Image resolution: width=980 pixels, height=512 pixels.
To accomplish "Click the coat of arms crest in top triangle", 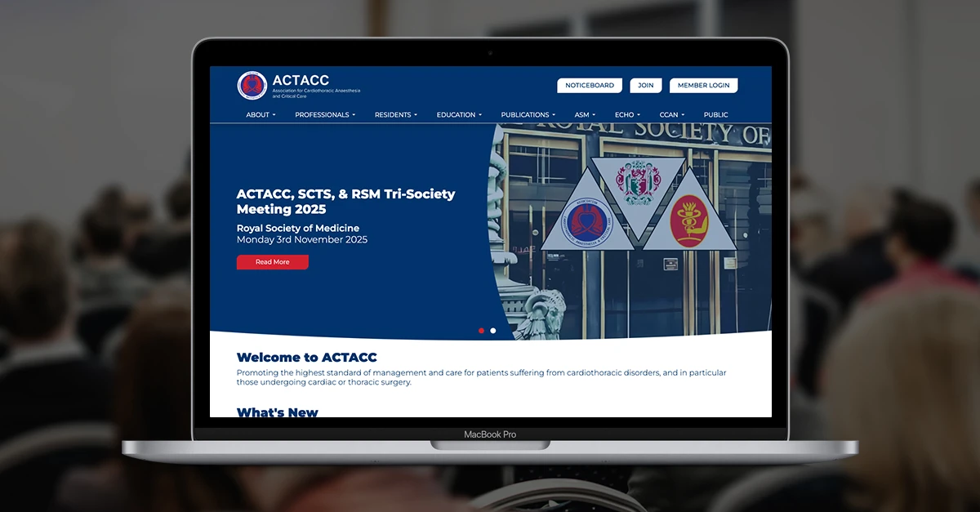I will [639, 182].
